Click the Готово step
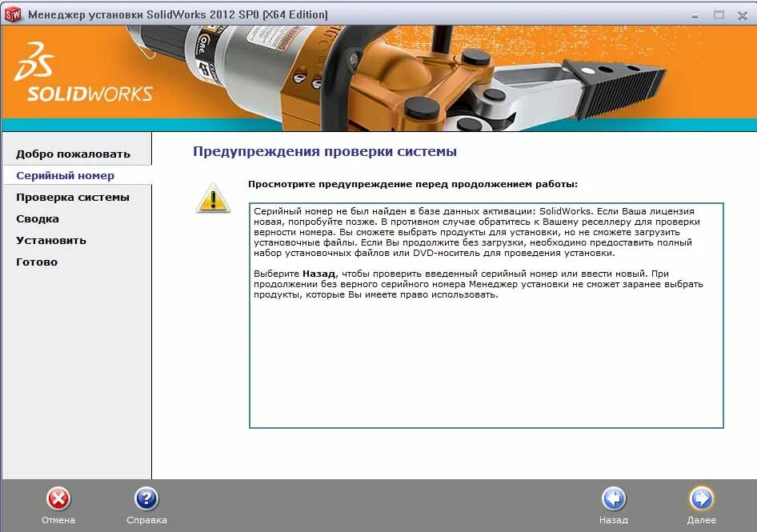 pyautogui.click(x=38, y=262)
